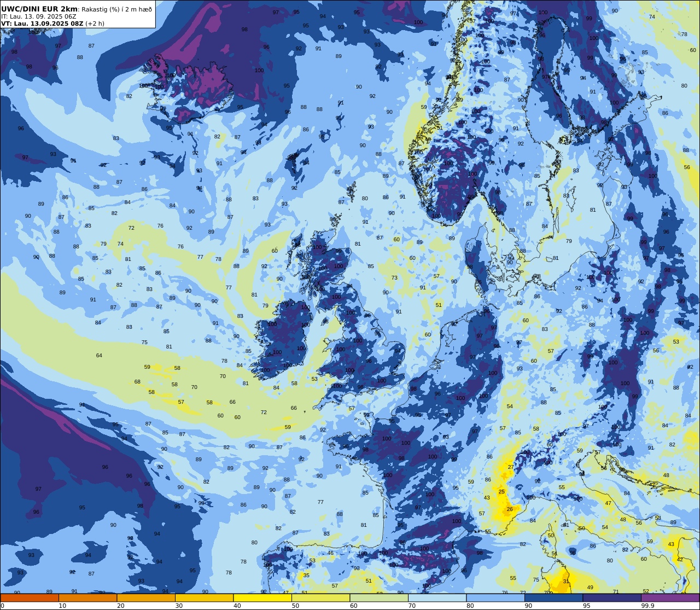Click the humidity value '46' on the map
This screenshot has height=610, width=700.
(330, 553)
